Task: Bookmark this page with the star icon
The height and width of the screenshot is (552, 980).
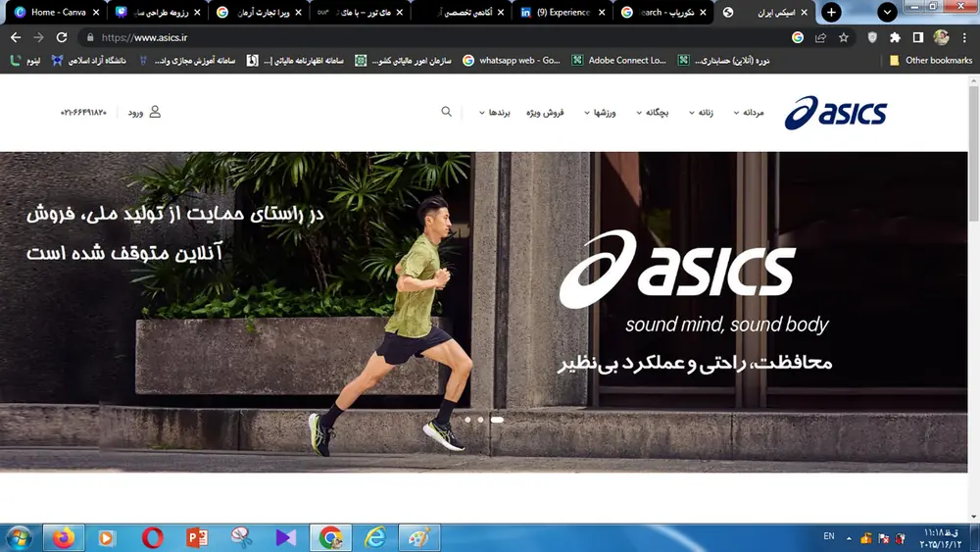Action: pyautogui.click(x=844, y=37)
